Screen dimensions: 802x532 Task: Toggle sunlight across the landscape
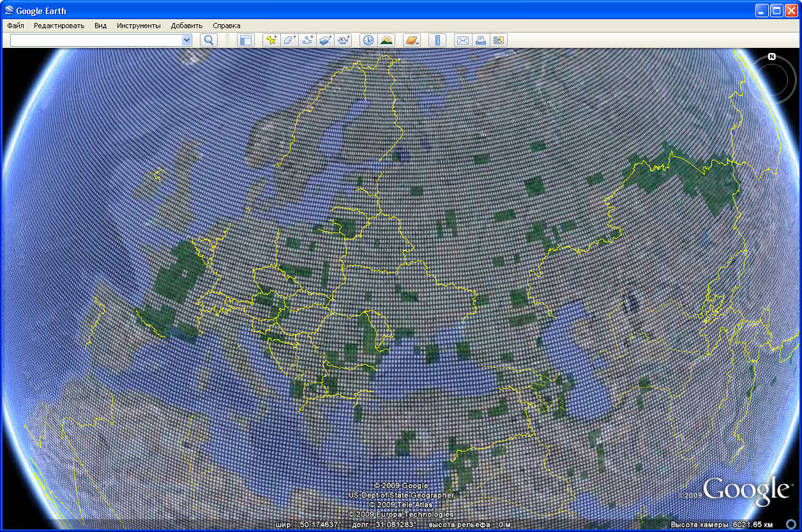coord(386,40)
